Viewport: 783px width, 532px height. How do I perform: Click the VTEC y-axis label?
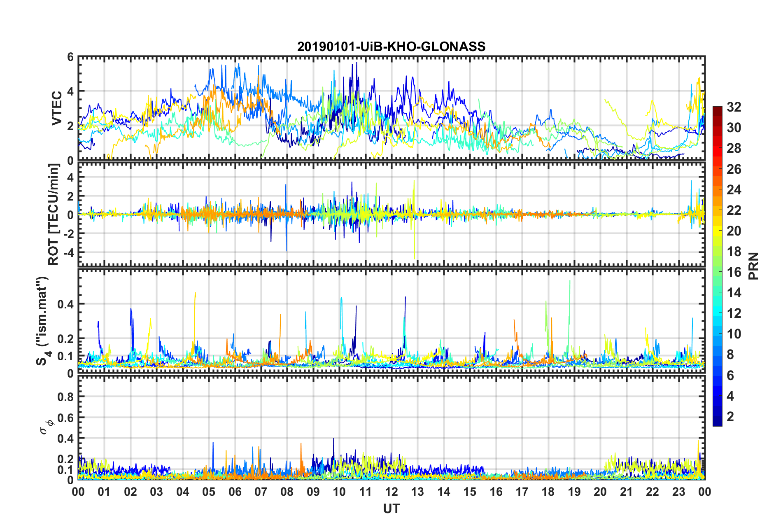(57, 108)
